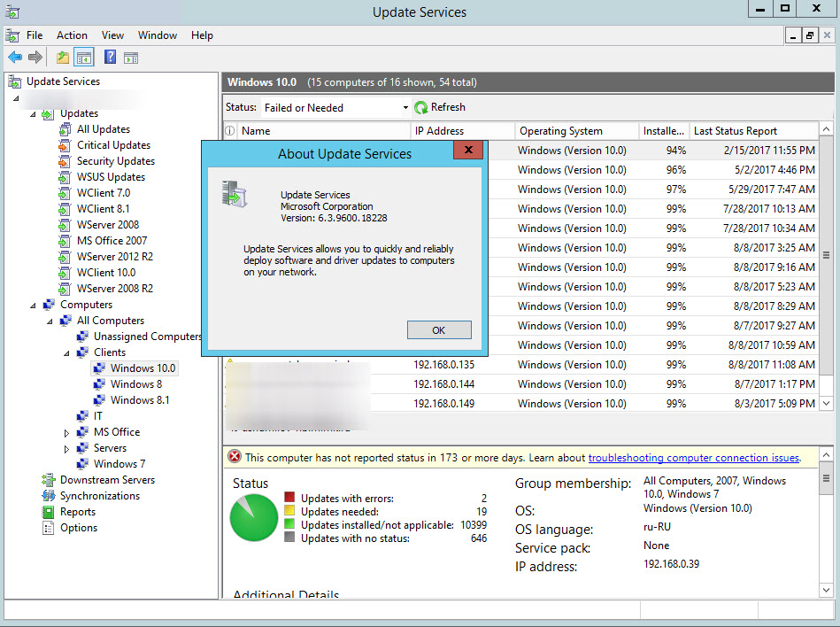
Task: Open the File menu
Action: click(35, 35)
